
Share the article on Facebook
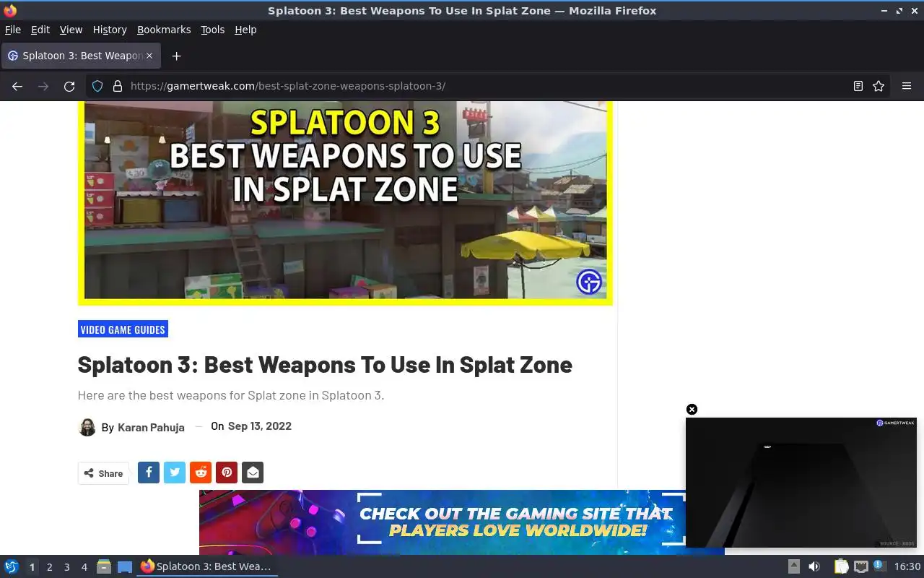[149, 473]
